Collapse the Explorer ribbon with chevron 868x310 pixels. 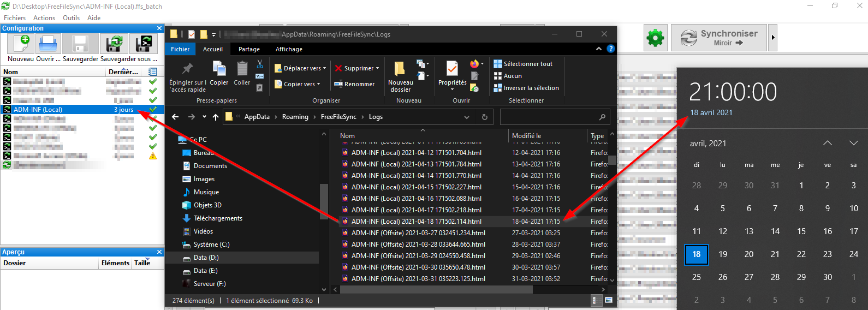599,49
